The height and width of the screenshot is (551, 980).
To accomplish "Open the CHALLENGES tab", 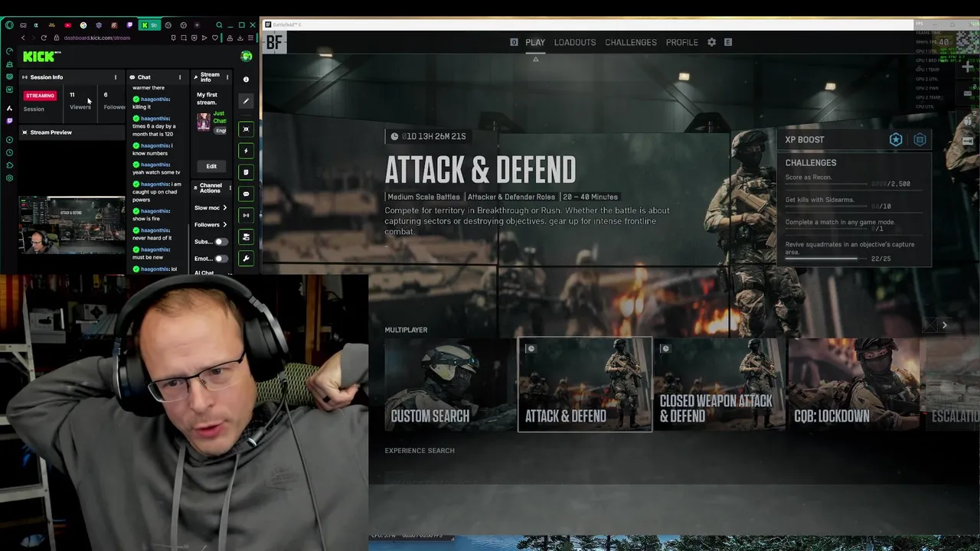I will click(x=631, y=42).
